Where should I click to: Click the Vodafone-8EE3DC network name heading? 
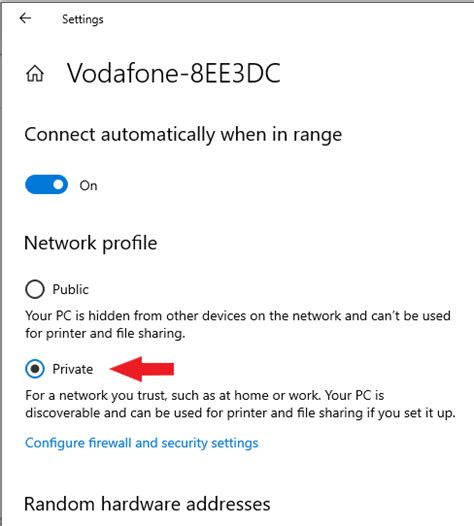(174, 73)
